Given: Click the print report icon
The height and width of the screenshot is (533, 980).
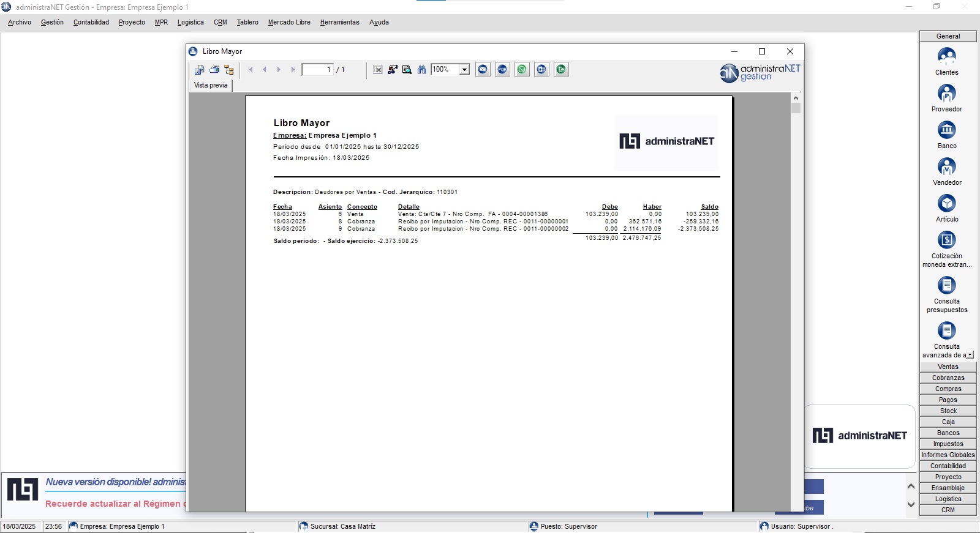Looking at the screenshot, I should pos(214,70).
